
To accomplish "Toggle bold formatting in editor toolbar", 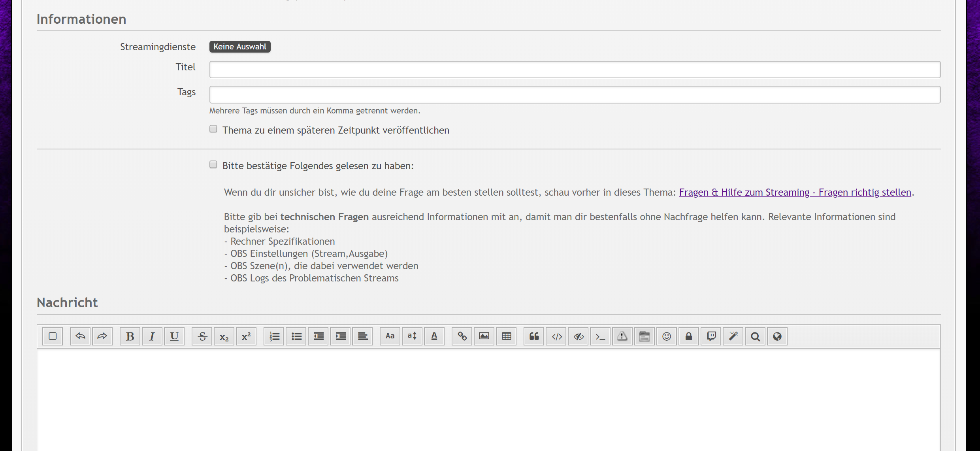I will [130, 336].
